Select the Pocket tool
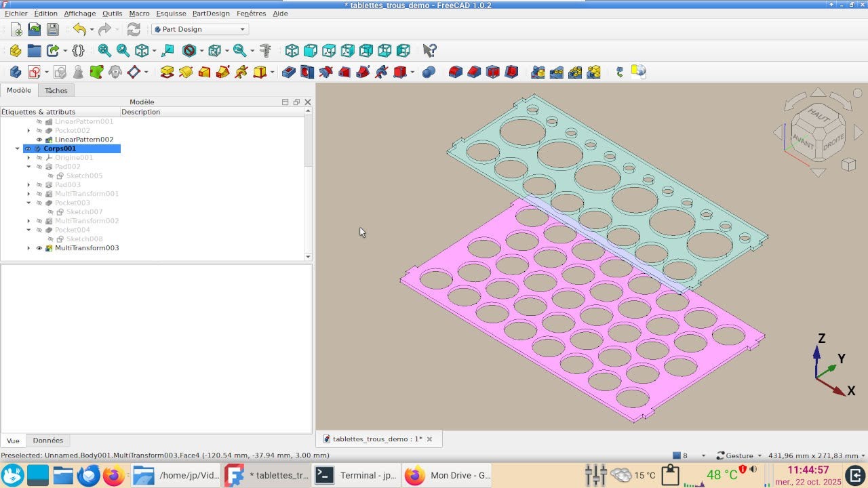 point(289,72)
